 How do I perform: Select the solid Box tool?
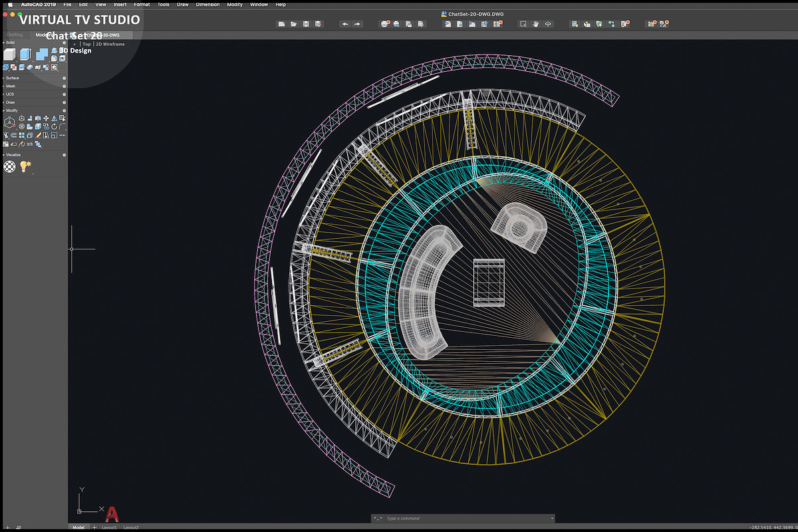[9, 54]
